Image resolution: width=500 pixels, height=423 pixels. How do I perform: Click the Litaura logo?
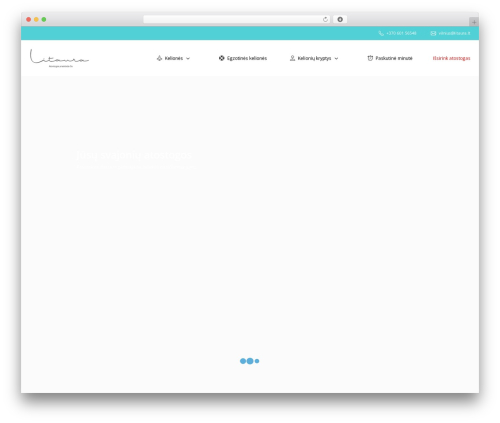(x=59, y=58)
